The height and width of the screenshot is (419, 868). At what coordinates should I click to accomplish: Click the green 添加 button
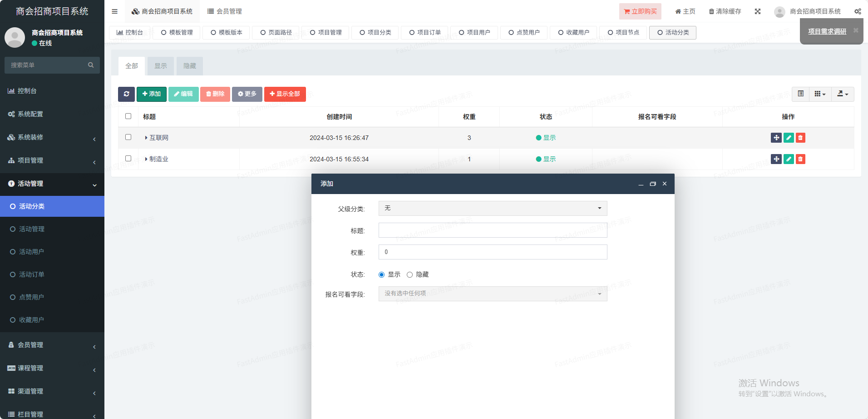(x=151, y=94)
